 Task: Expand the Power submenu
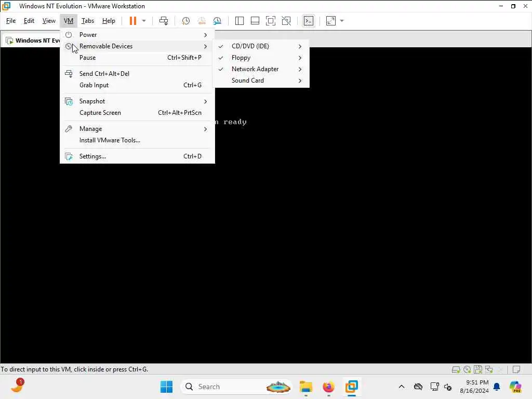click(137, 35)
